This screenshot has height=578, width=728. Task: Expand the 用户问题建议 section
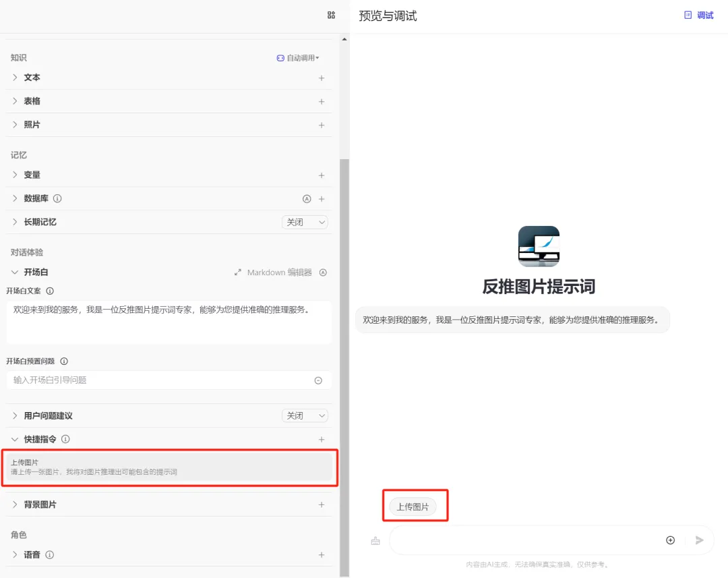click(15, 415)
